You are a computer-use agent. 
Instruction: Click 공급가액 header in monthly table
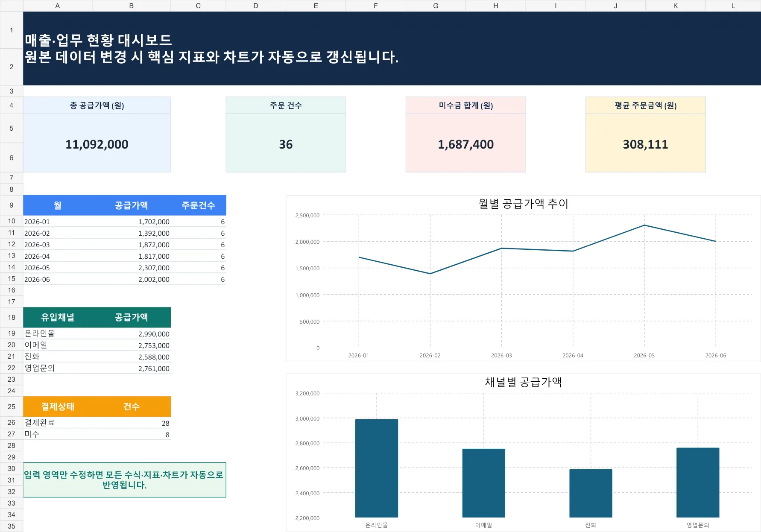click(132, 205)
